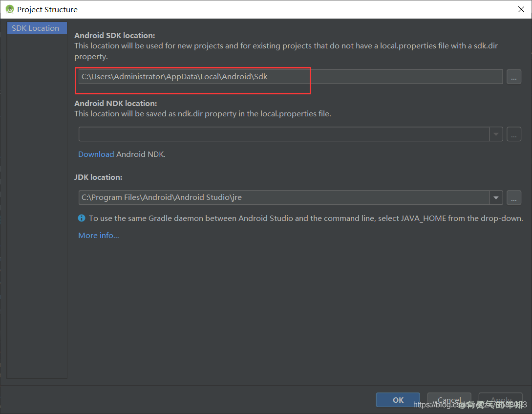Click the Android Studio icon in title bar
Screen dimensions: 532x414
coord(9,9)
